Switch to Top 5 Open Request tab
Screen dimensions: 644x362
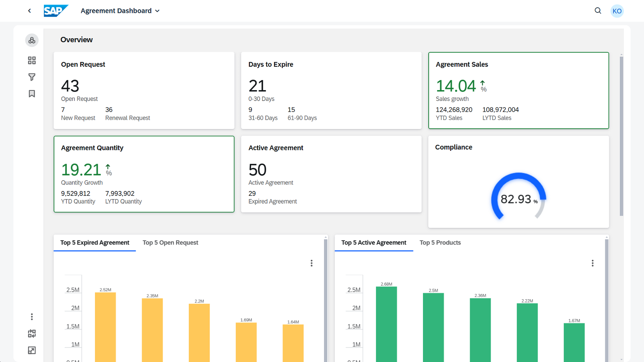pos(170,243)
